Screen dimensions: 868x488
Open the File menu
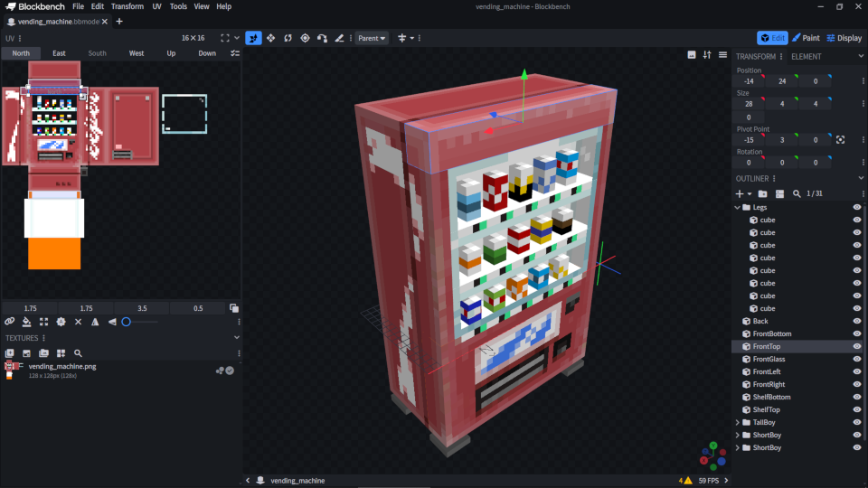pos(78,6)
